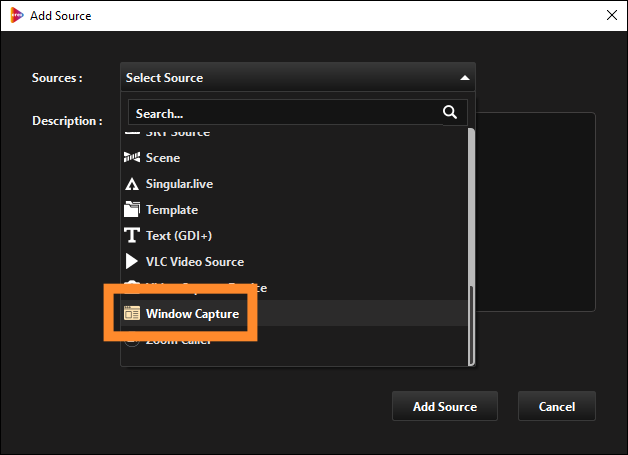Image resolution: width=628 pixels, height=455 pixels.
Task: Click the Add Source button
Action: click(445, 406)
